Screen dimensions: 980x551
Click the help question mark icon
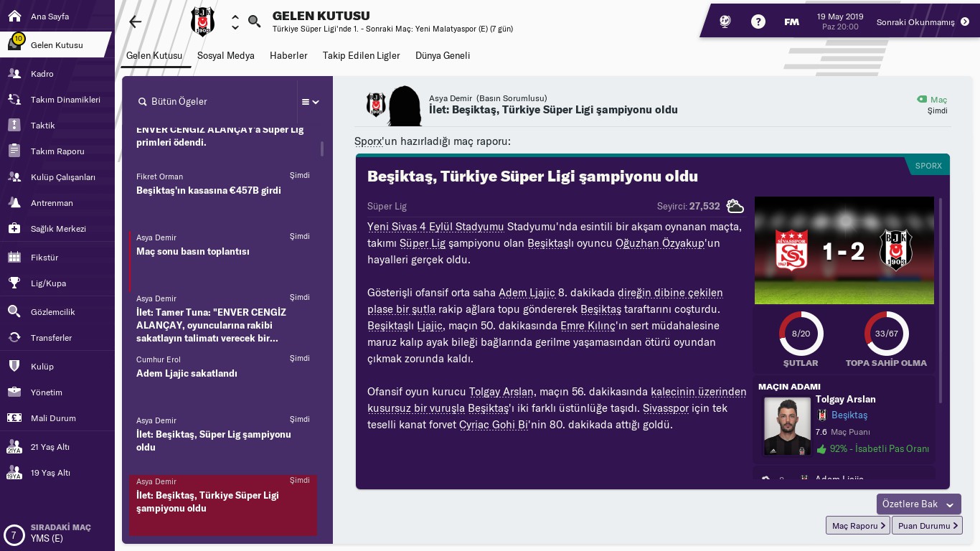coord(758,22)
